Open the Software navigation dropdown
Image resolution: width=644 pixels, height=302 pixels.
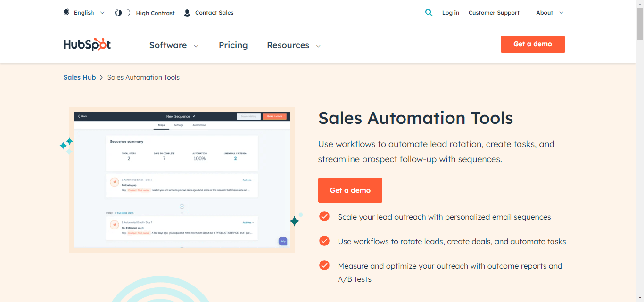(173, 45)
